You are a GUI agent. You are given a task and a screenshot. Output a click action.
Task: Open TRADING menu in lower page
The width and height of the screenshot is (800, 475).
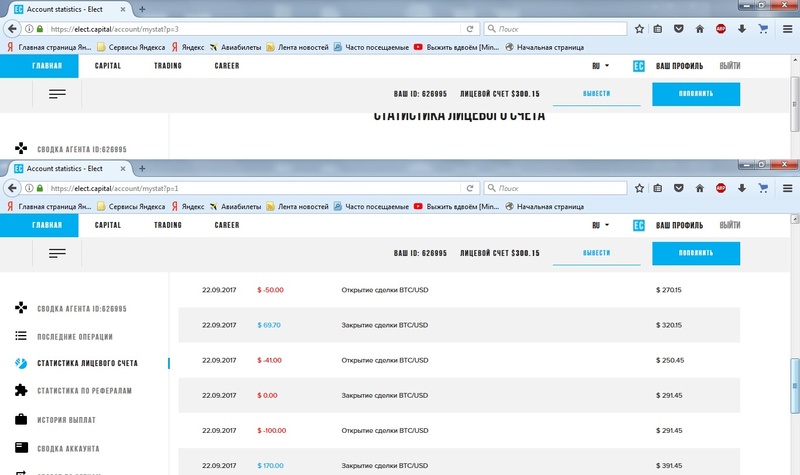coord(168,225)
